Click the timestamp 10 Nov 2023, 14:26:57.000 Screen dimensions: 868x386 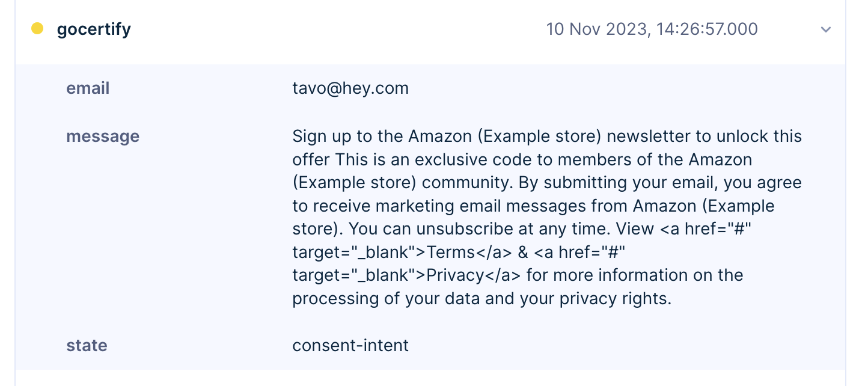[652, 29]
